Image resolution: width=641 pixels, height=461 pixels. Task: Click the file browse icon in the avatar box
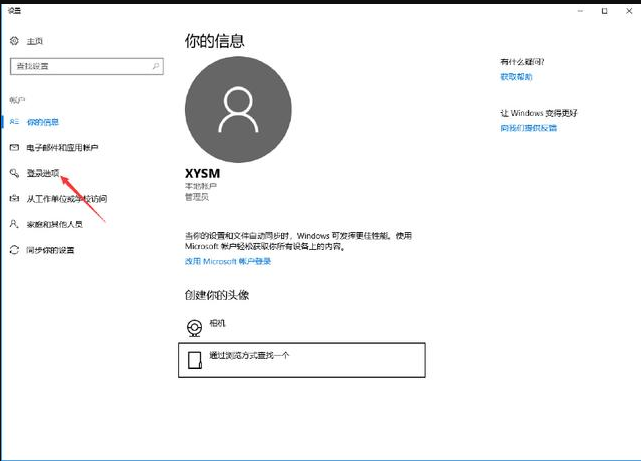(196, 359)
